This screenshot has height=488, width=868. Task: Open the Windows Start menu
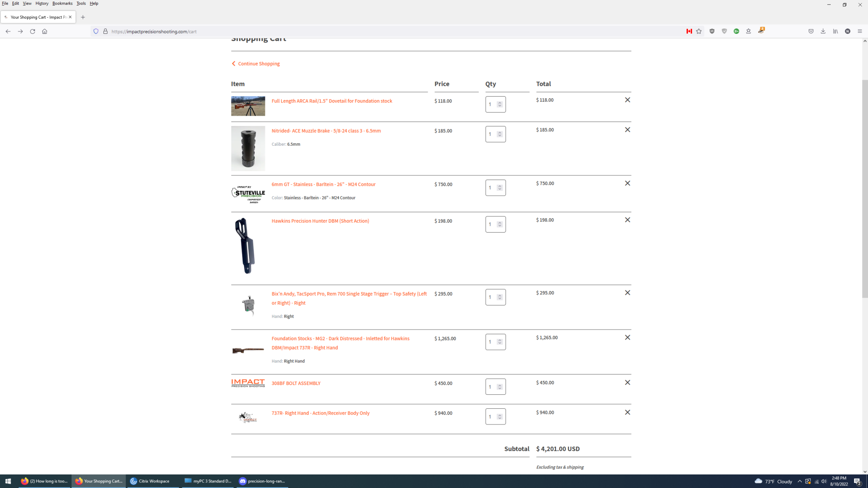[8, 481]
